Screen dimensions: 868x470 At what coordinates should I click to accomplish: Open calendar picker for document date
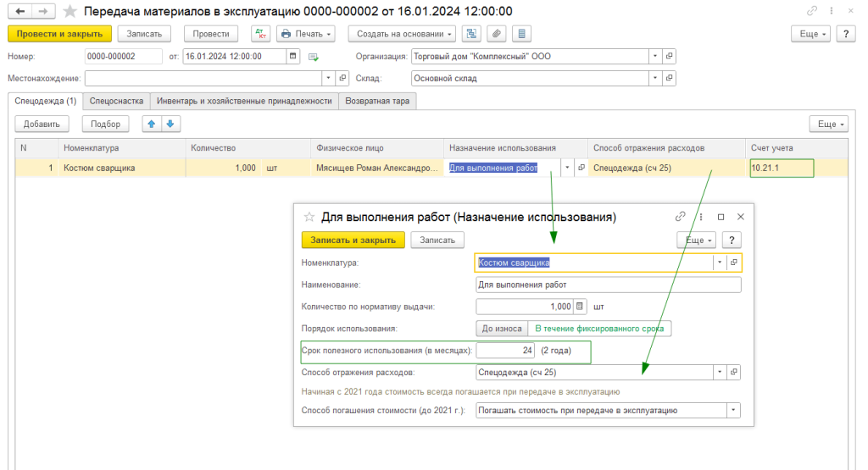293,57
